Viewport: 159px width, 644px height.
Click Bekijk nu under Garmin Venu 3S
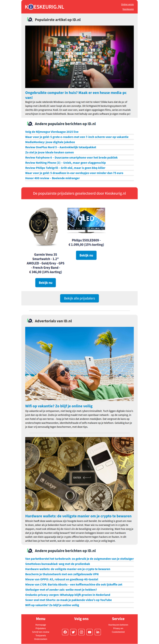45,283
